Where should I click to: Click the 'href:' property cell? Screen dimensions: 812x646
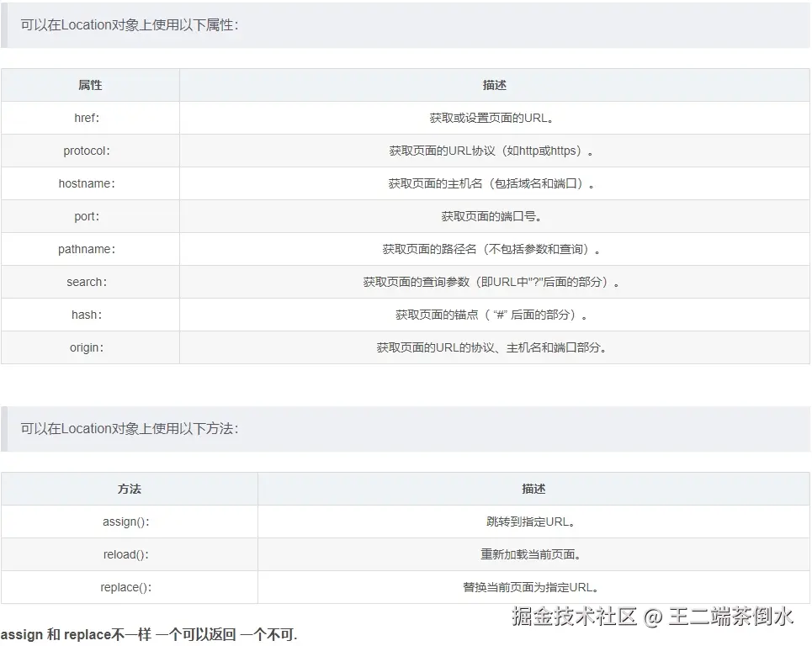coord(90,118)
